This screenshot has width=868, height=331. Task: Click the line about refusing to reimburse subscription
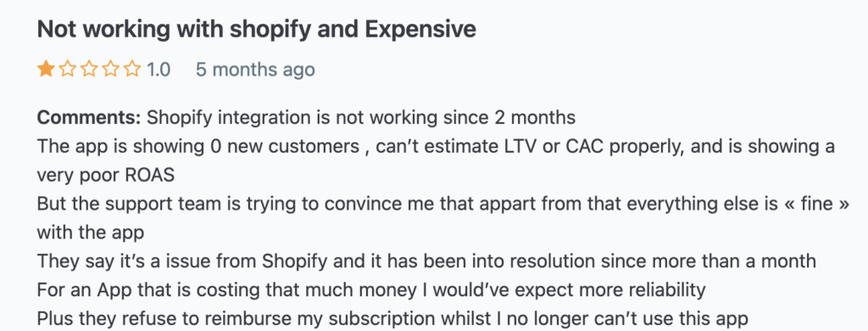(392, 319)
